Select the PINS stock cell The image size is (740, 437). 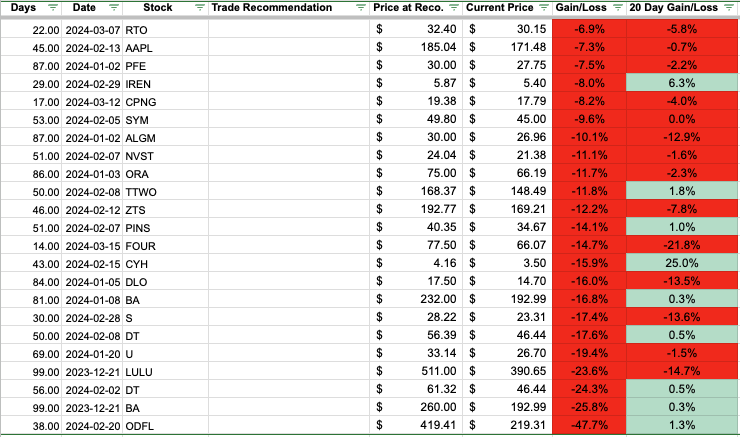click(166, 228)
